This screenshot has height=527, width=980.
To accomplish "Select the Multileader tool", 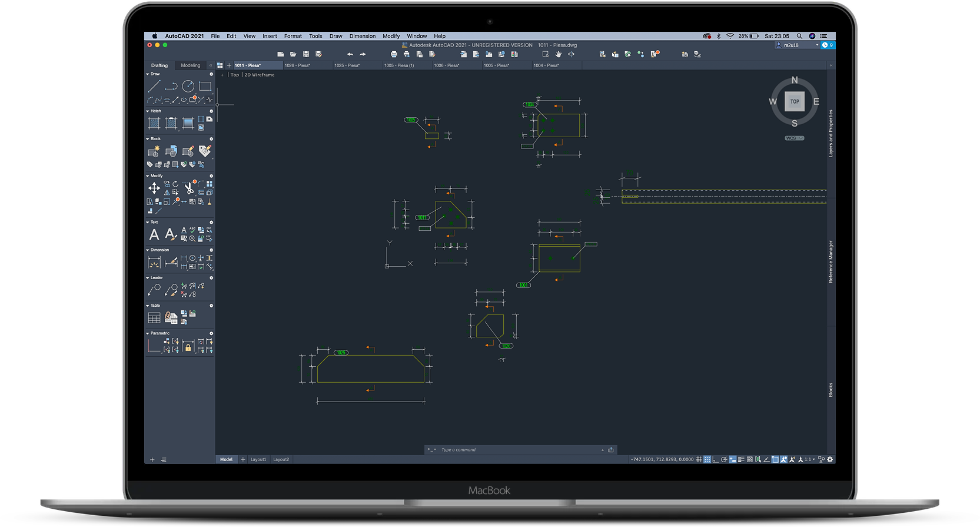I will pyautogui.click(x=154, y=290).
